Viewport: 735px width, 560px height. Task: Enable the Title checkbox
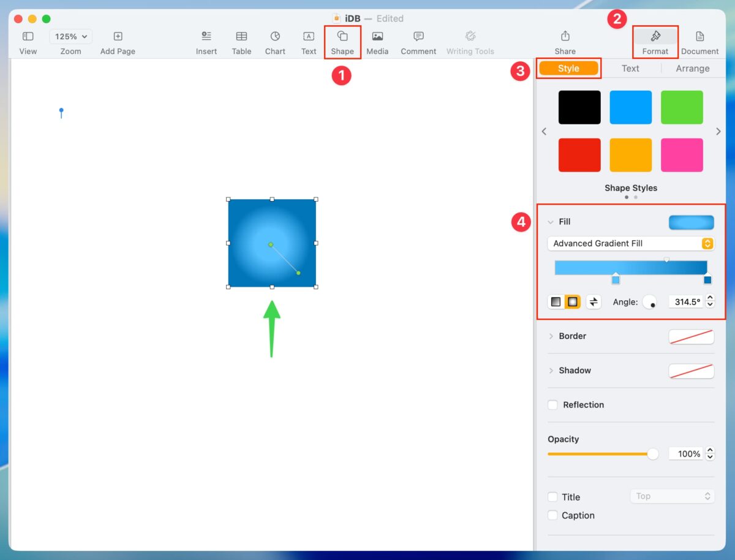click(552, 497)
